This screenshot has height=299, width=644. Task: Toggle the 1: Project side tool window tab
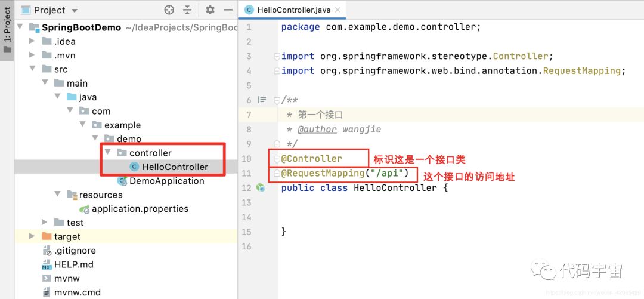click(x=7, y=30)
